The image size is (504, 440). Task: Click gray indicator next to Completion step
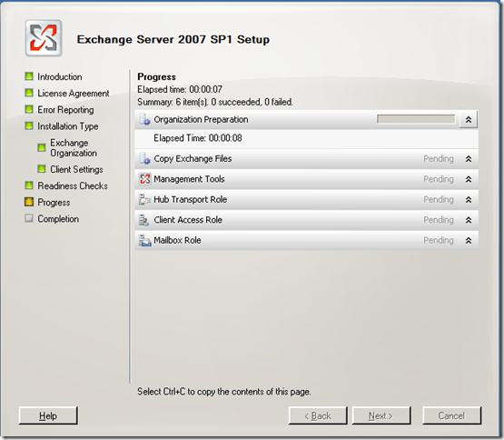(29, 218)
